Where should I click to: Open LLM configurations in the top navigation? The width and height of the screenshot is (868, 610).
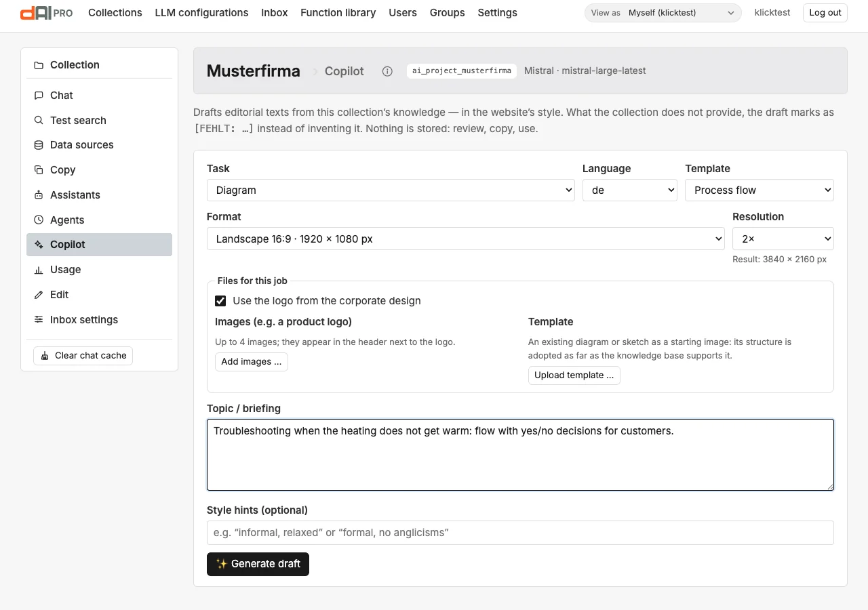tap(201, 13)
